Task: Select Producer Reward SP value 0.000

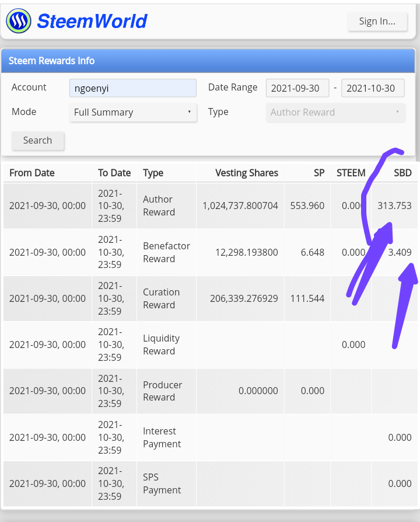Action: tap(313, 391)
